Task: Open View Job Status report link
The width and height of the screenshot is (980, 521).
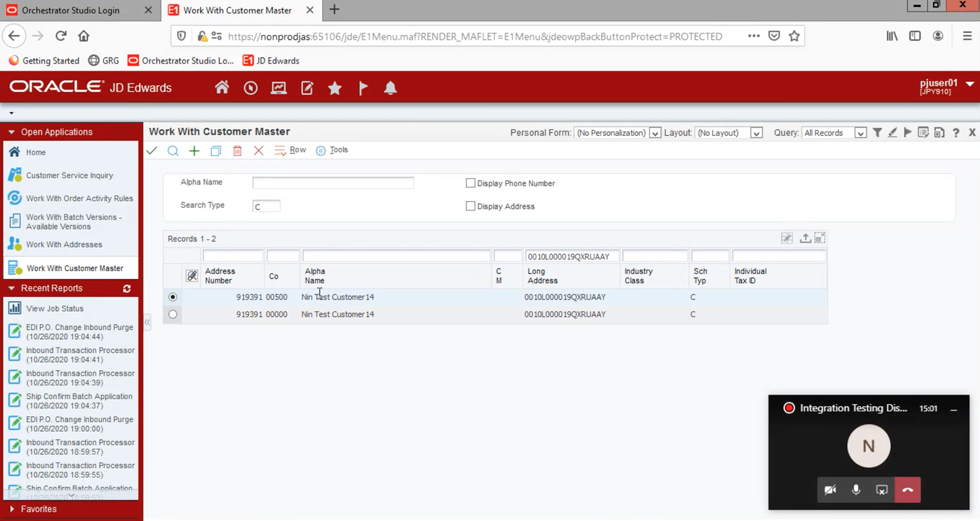Action: point(55,309)
